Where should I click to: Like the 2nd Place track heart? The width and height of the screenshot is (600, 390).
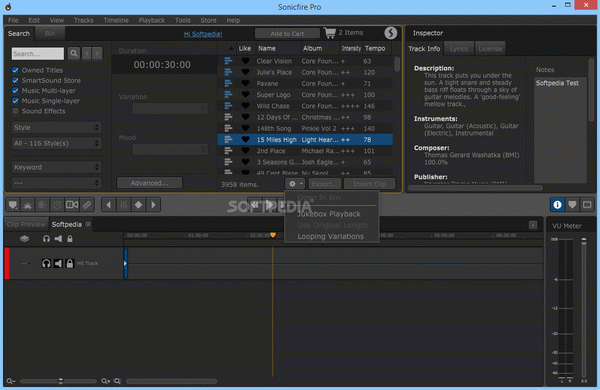(x=246, y=151)
